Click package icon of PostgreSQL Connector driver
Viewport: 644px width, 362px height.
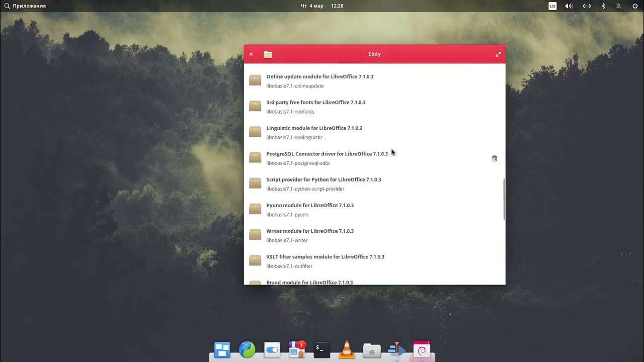click(255, 158)
